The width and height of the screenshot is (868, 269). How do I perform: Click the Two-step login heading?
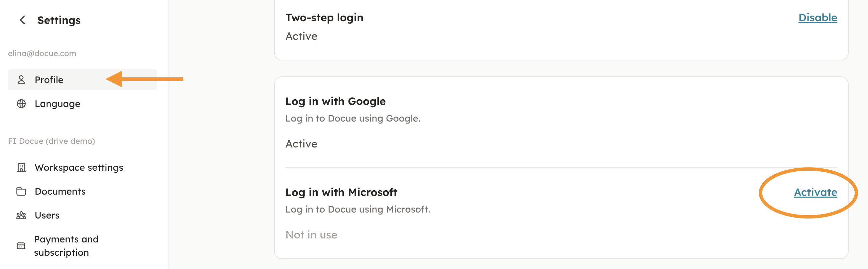tap(324, 18)
